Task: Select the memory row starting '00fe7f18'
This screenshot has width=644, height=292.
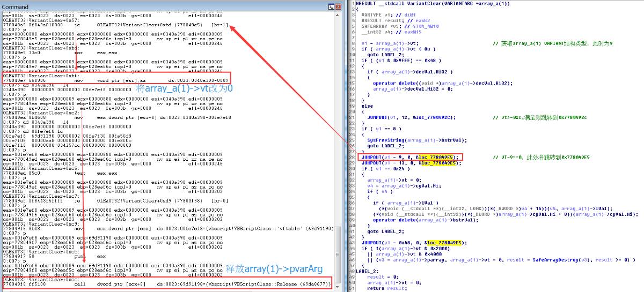Action: (x=67, y=145)
